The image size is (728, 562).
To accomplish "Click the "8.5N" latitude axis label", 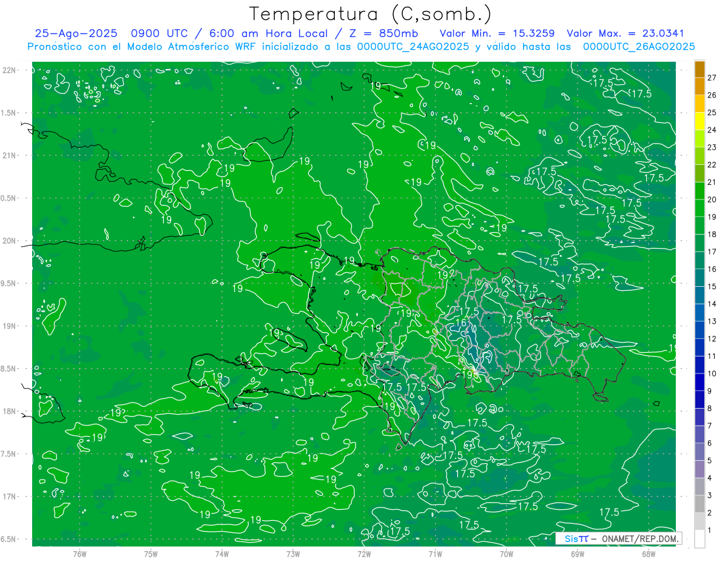I will [8, 369].
